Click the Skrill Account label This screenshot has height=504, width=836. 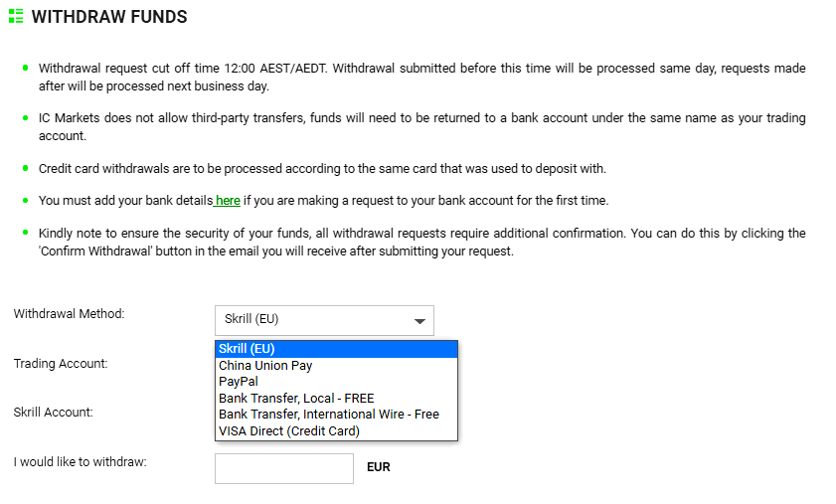(53, 413)
